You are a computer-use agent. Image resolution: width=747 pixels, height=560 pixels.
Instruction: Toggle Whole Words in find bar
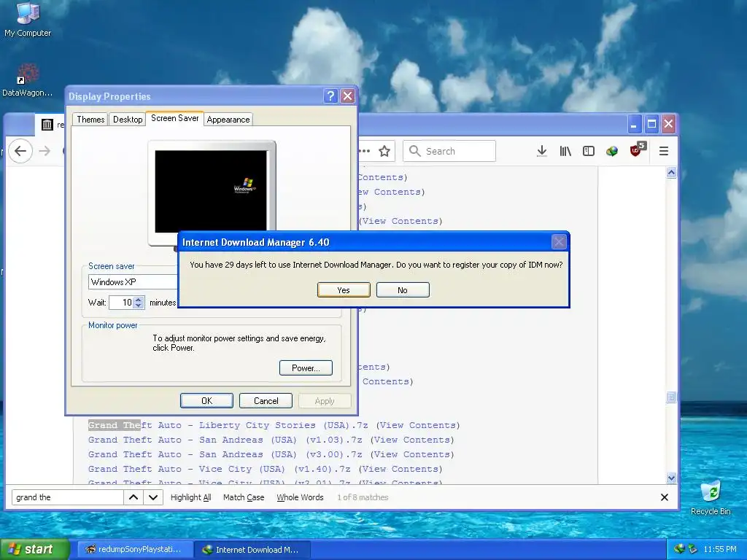[x=300, y=497]
